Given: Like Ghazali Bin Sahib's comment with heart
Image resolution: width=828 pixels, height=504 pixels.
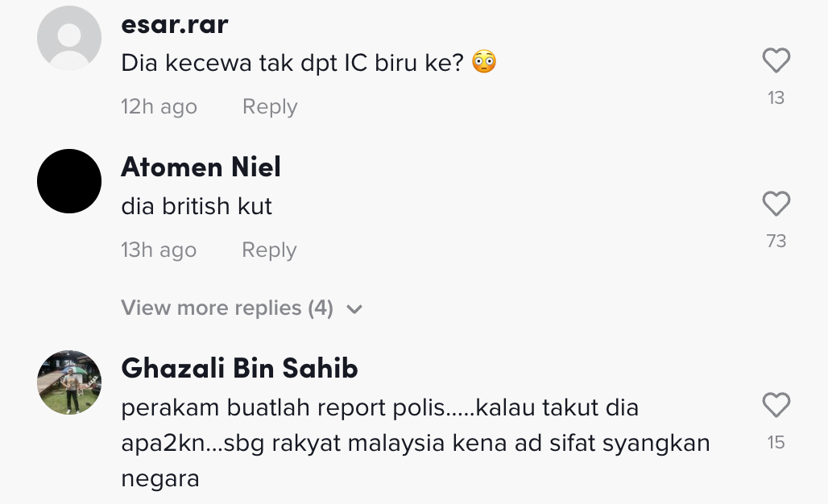Looking at the screenshot, I should pyautogui.click(x=776, y=405).
